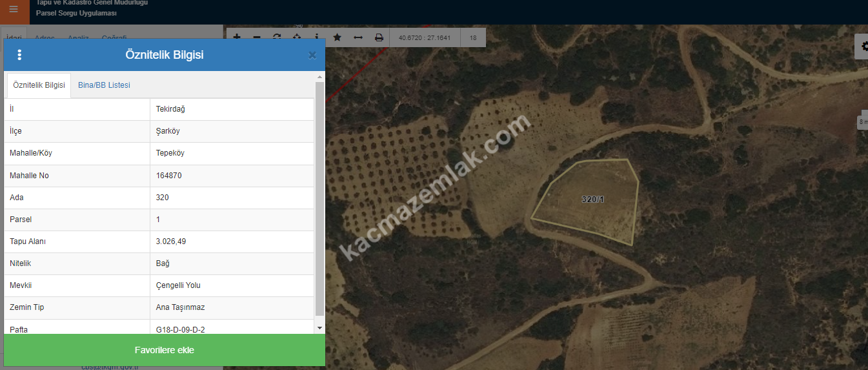Switch to Bina/BB Listesi tab

click(104, 85)
